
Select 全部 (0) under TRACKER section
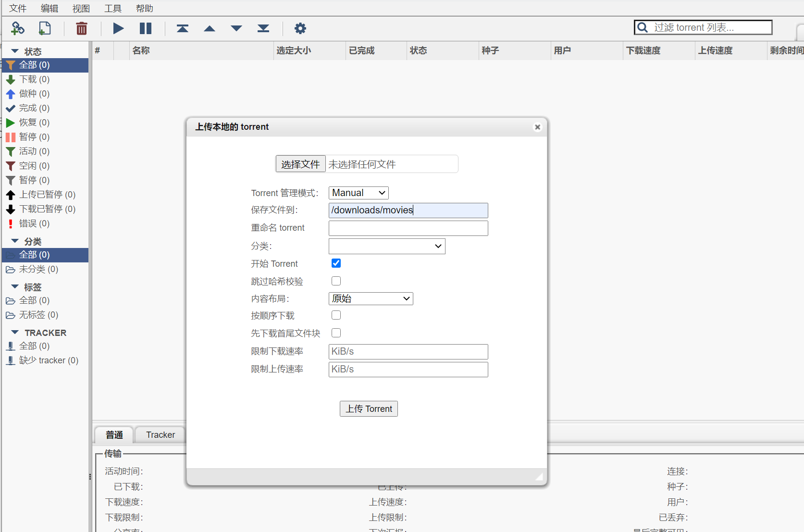click(45, 346)
